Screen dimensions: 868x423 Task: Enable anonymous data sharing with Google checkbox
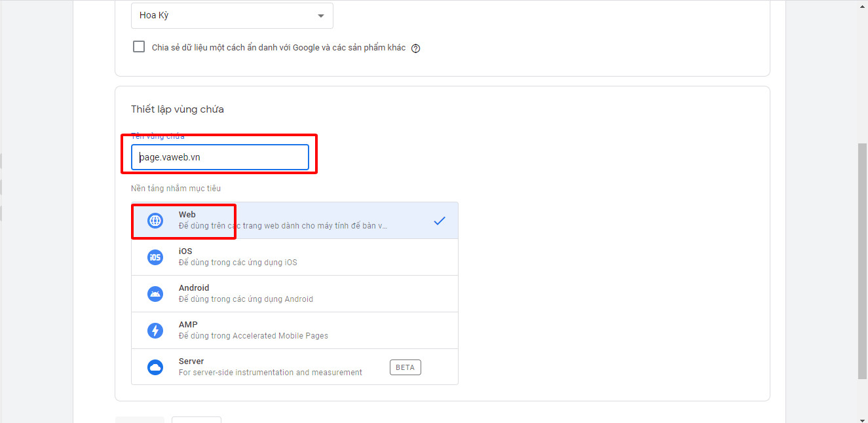139,47
